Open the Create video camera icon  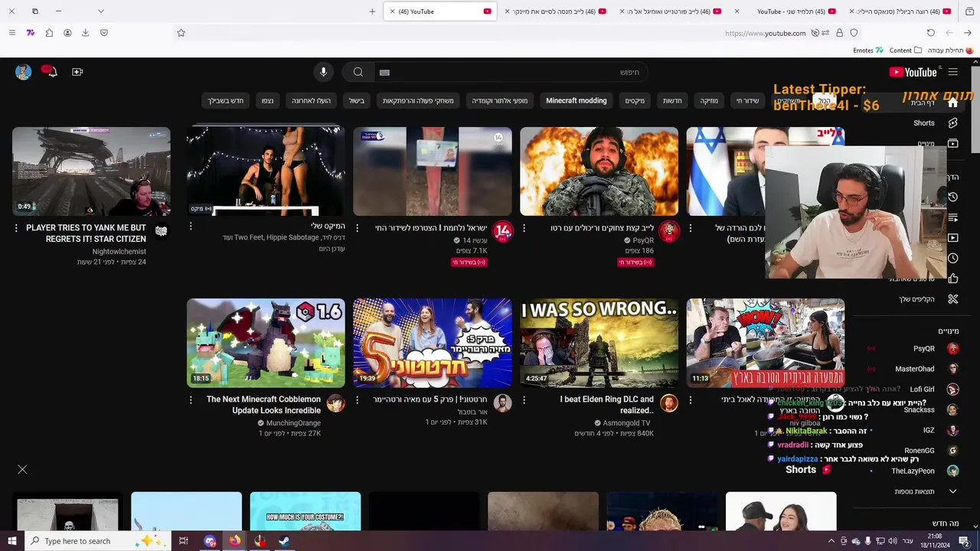coord(77,72)
